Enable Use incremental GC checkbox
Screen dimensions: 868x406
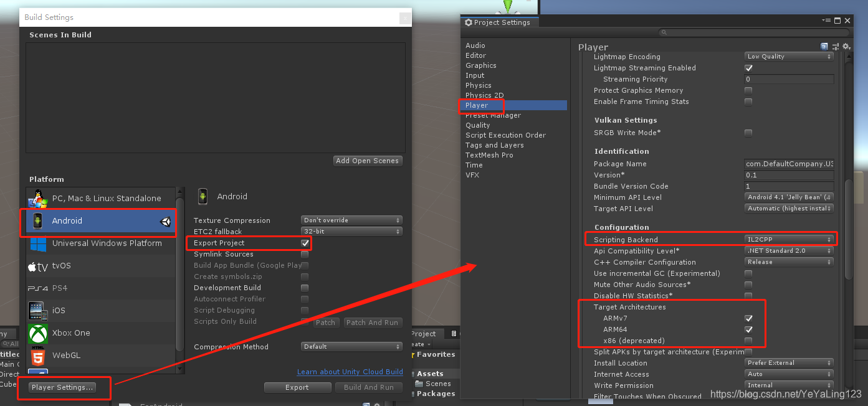click(x=748, y=273)
